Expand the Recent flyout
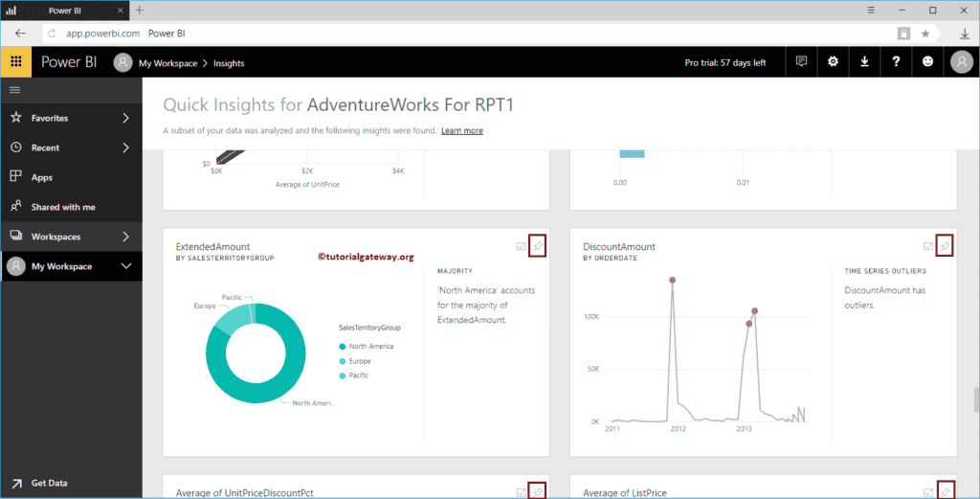 [x=125, y=147]
